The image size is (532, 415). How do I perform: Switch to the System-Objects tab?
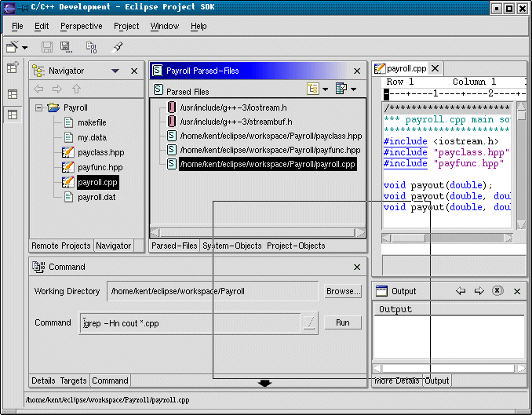pos(232,246)
